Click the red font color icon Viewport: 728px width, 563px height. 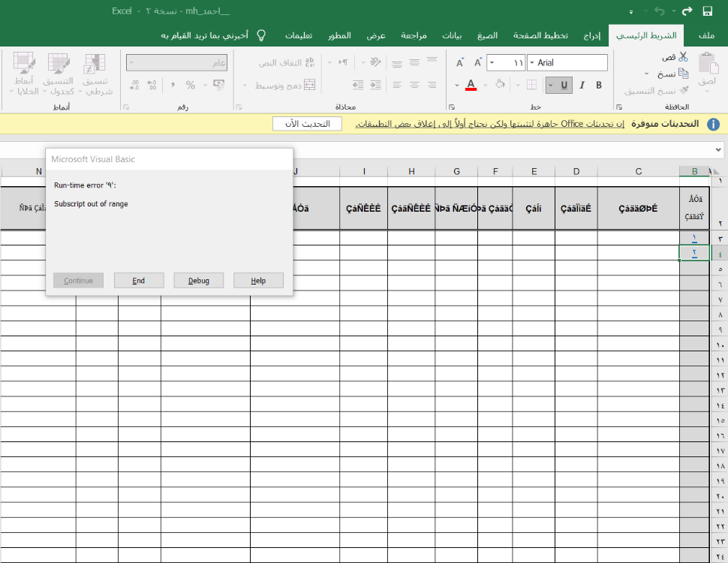pos(471,85)
